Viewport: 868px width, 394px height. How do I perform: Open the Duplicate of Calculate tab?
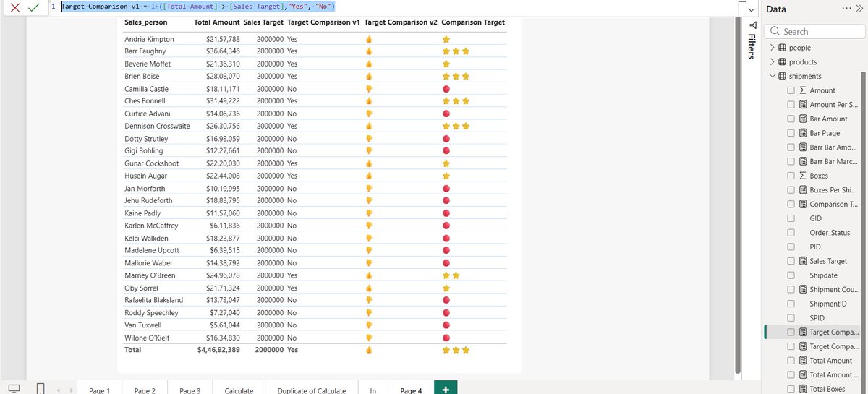312,389
